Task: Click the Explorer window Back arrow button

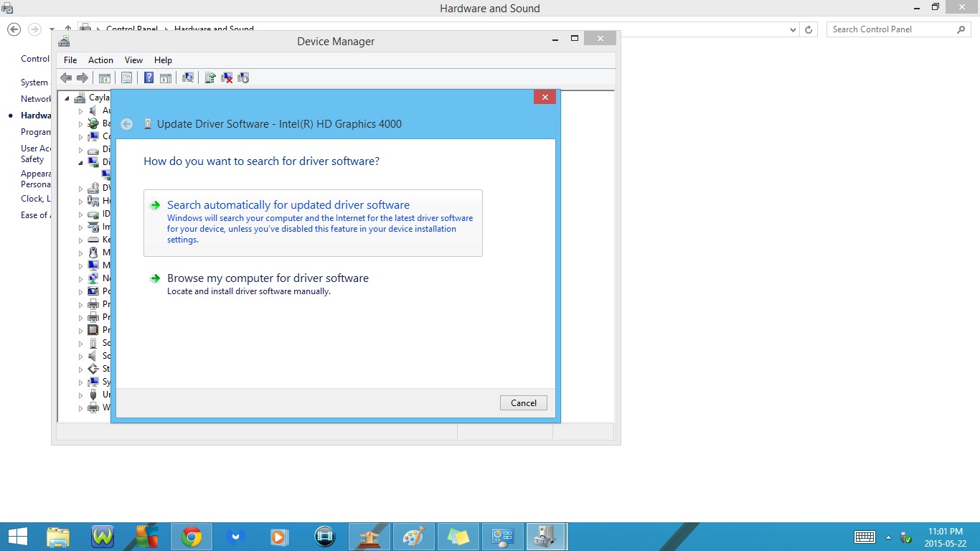Action: [14, 29]
